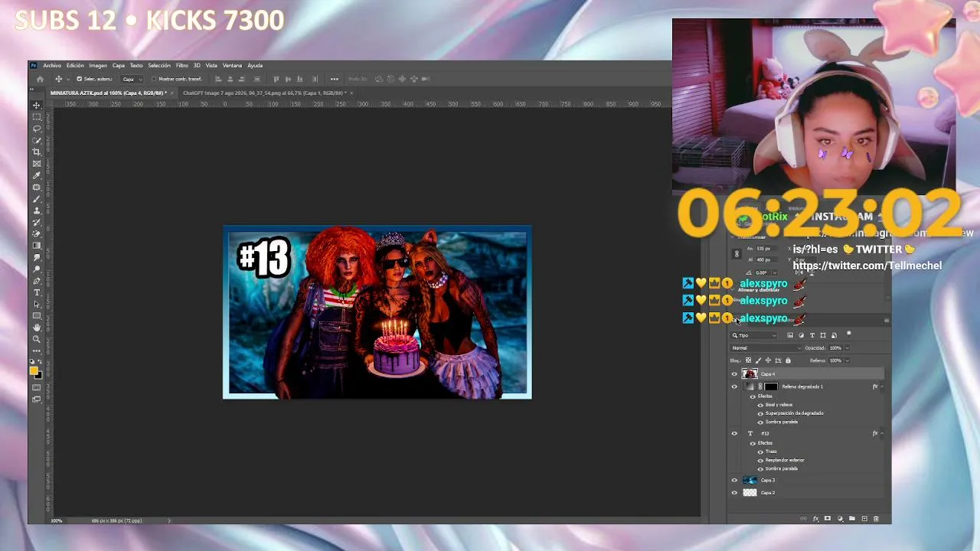Open the blend mode Normal dropdown
This screenshot has height=551, width=980.
pyautogui.click(x=766, y=348)
